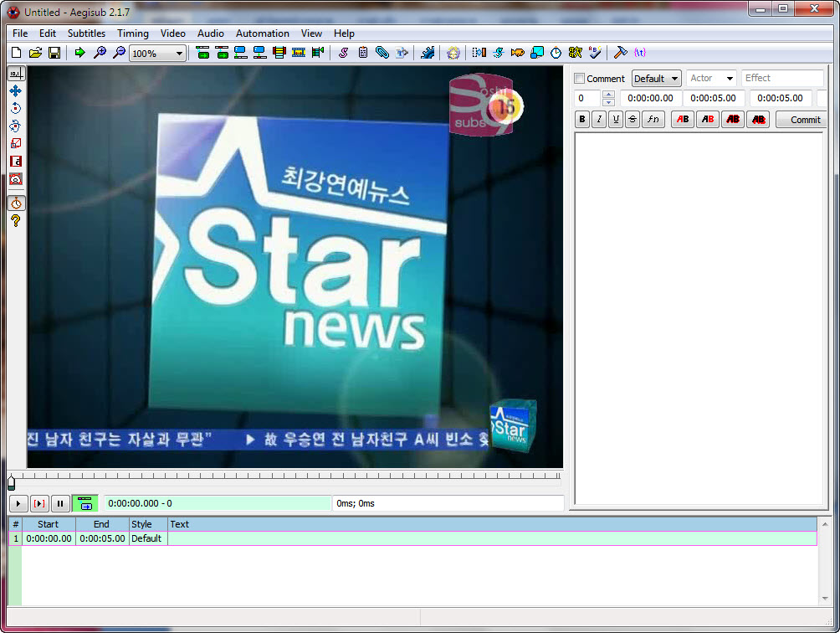840x633 pixels.
Task: Open the Fonts Collector icon
Action: point(402,53)
